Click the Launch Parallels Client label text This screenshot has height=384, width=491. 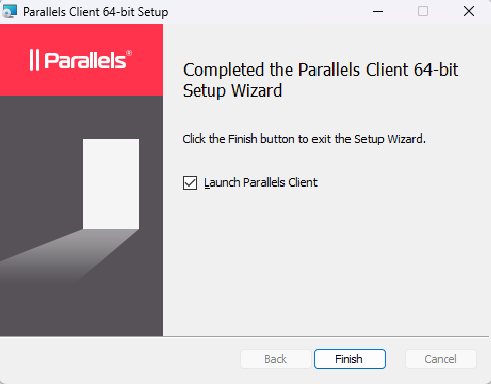click(261, 183)
